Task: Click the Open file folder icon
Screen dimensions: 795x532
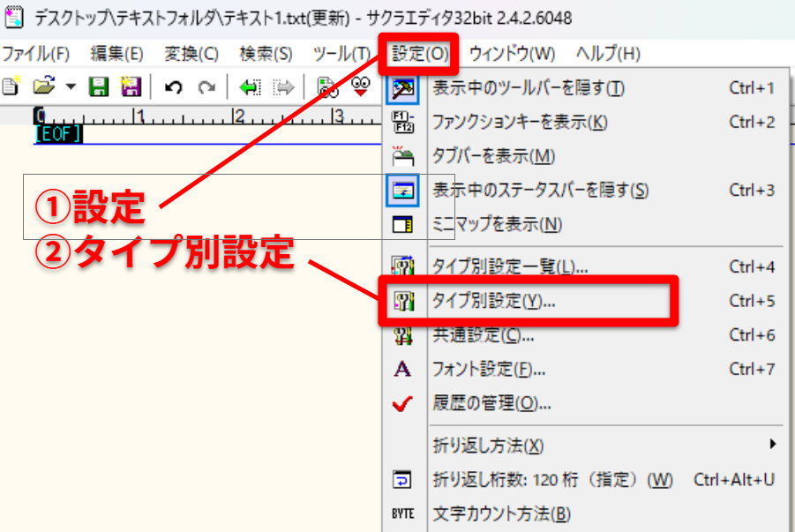Action: 43,86
